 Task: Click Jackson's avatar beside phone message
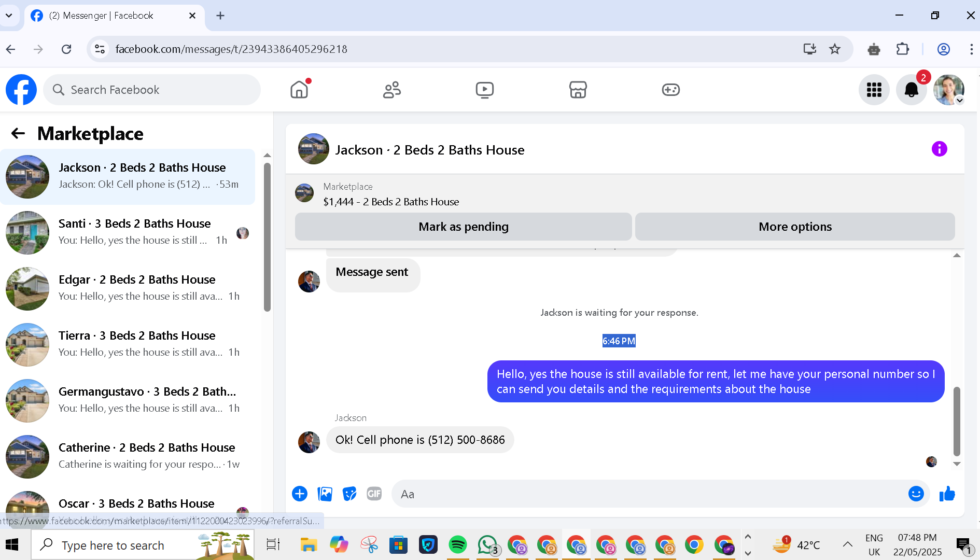tap(309, 442)
